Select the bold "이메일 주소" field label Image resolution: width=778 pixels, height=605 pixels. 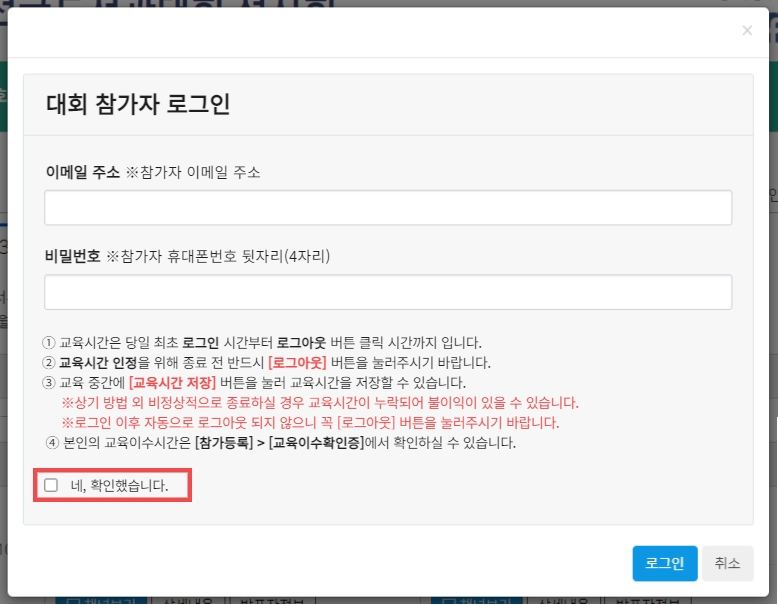coord(82,172)
